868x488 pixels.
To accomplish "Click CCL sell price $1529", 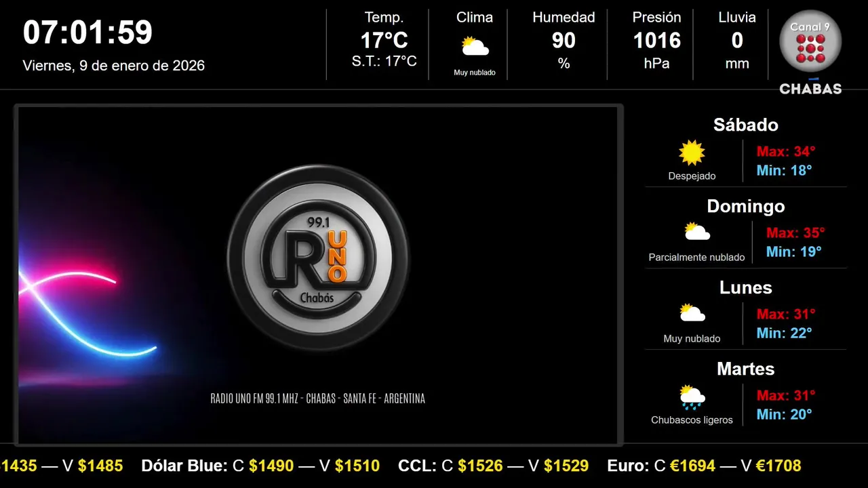I will pyautogui.click(x=566, y=466).
